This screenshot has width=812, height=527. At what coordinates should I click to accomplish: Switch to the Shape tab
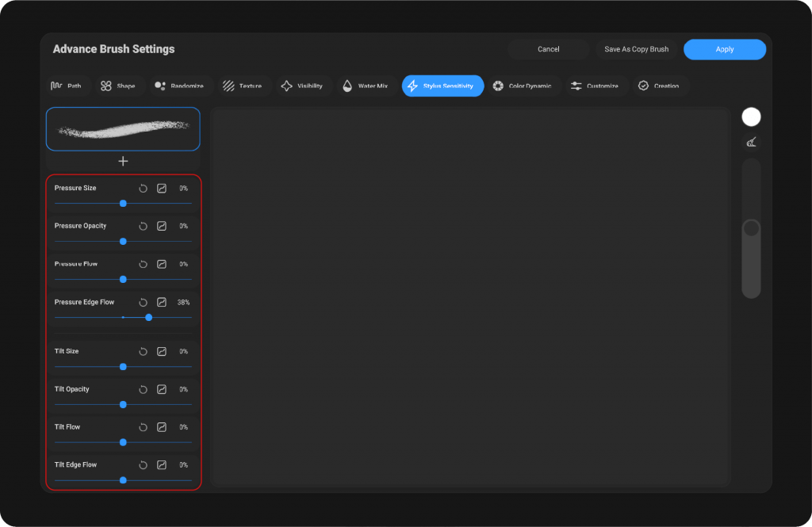117,86
